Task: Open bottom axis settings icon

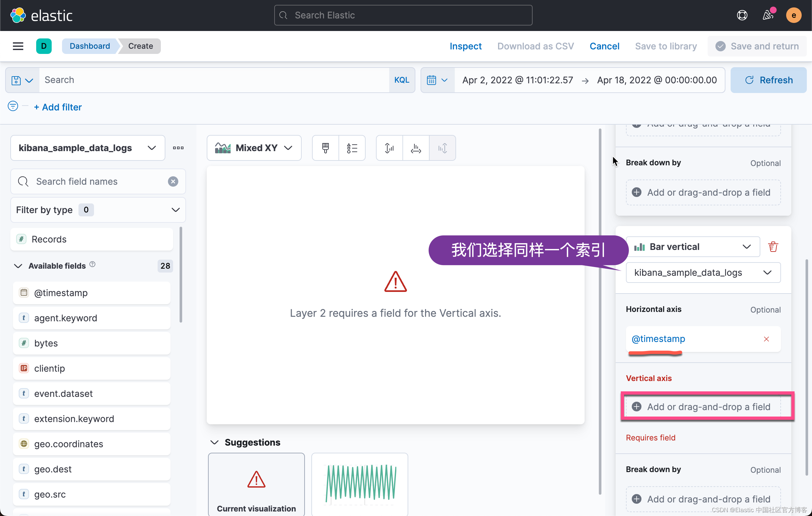Action: click(x=415, y=148)
